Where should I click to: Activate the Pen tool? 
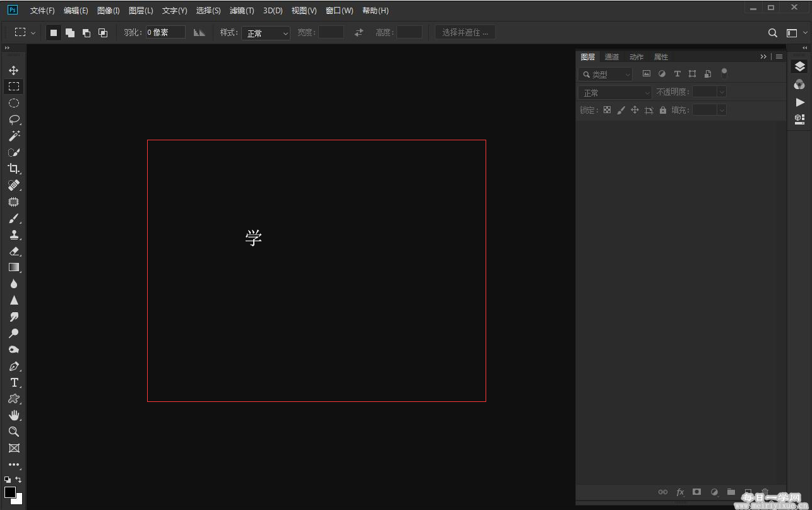[x=13, y=366]
